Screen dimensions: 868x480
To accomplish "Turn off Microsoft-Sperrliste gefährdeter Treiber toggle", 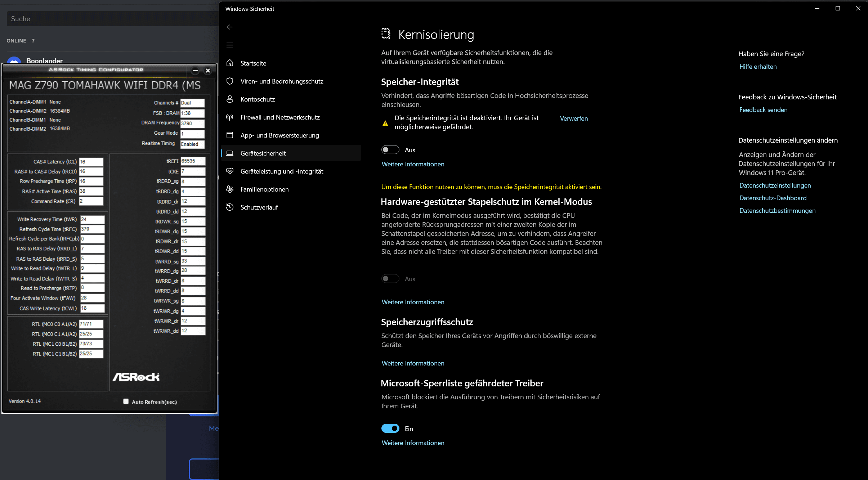I will tap(390, 429).
